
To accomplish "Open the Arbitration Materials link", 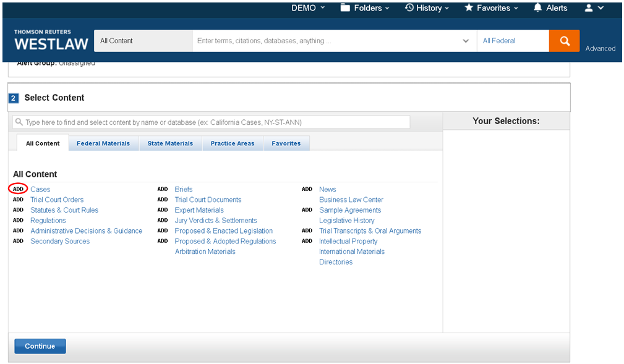I will (x=205, y=252).
